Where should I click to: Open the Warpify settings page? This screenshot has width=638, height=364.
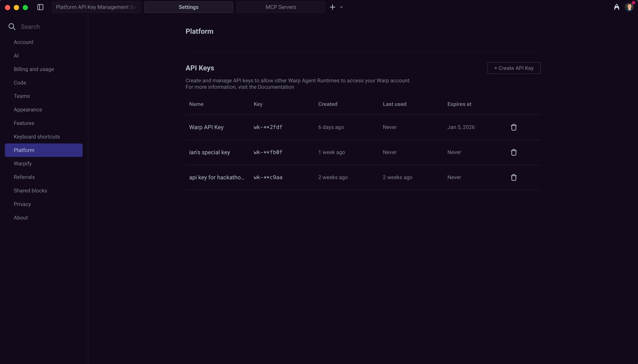click(x=22, y=164)
